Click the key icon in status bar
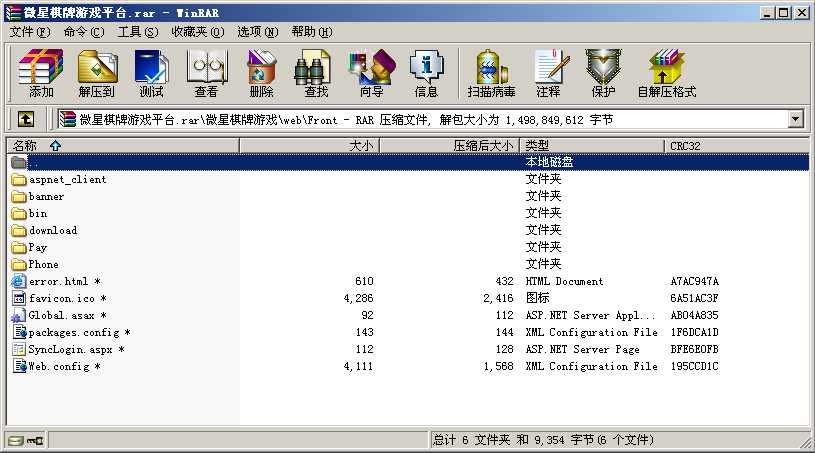The width and height of the screenshot is (815, 453). coord(35,441)
